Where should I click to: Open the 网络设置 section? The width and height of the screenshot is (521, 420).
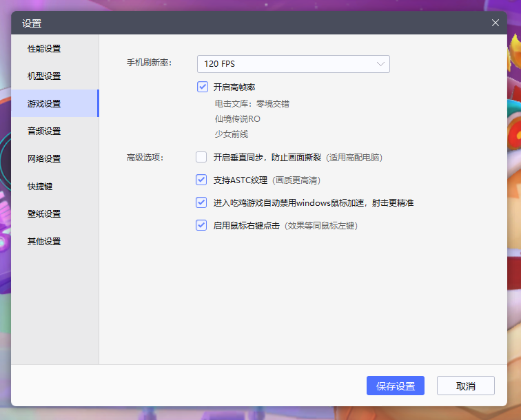pos(44,159)
